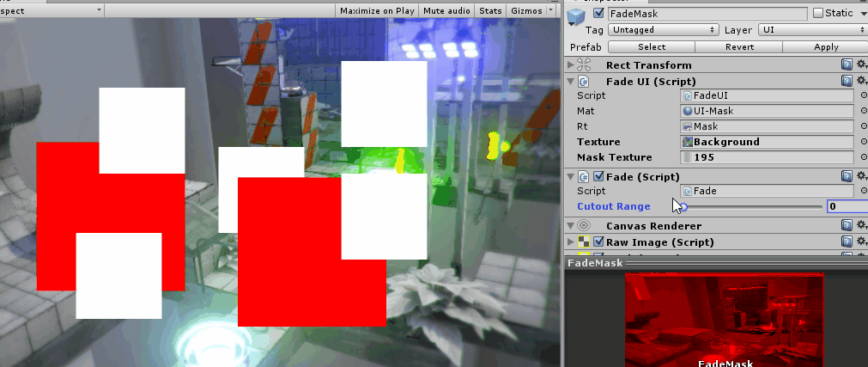Click the Canvas Renderer component icon
Viewport: 868px width, 367px height.
[x=584, y=226]
